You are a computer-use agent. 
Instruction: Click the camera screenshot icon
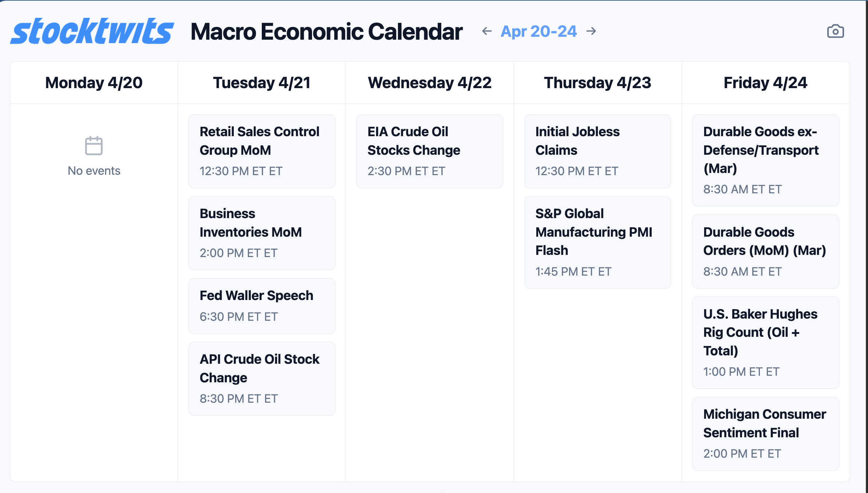tap(835, 31)
